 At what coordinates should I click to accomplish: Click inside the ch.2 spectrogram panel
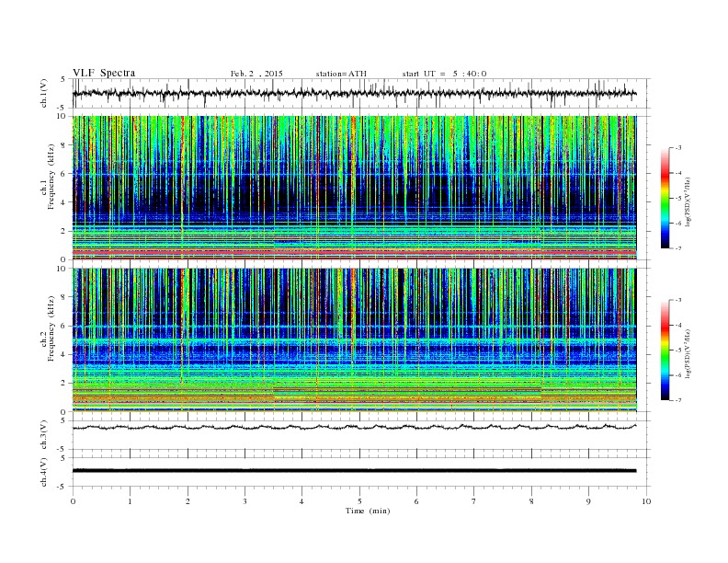[x=354, y=340]
